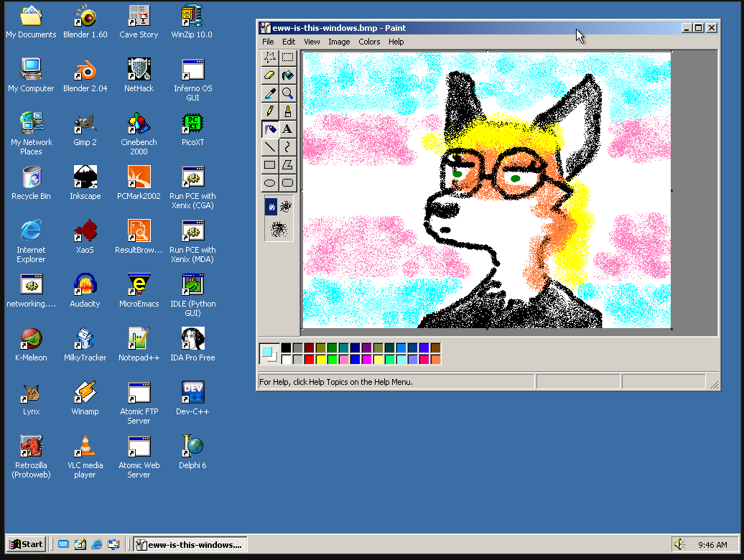The image size is (744, 560).
Task: Choose the white palette swatch
Action: (x=286, y=360)
